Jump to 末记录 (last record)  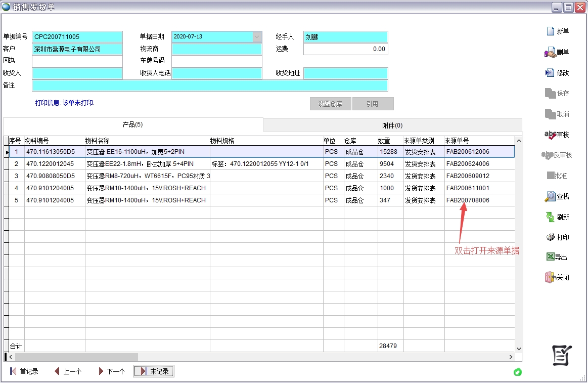pos(154,371)
